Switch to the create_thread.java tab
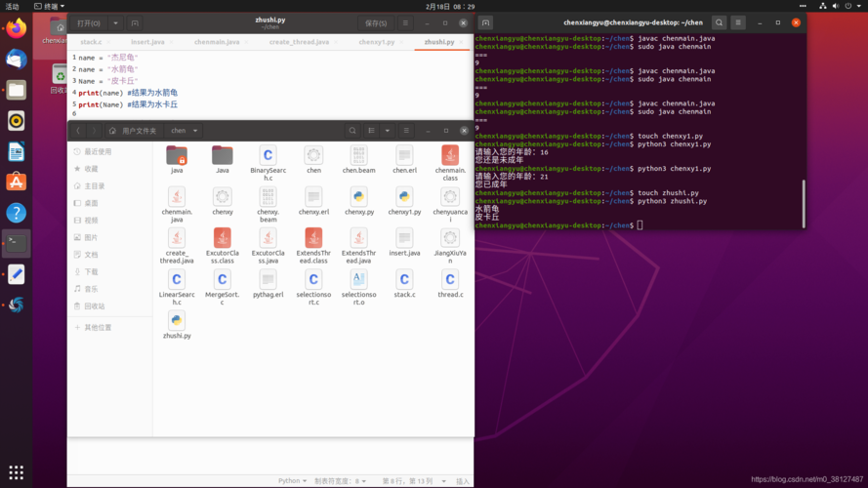This screenshot has height=488, width=868. (299, 42)
